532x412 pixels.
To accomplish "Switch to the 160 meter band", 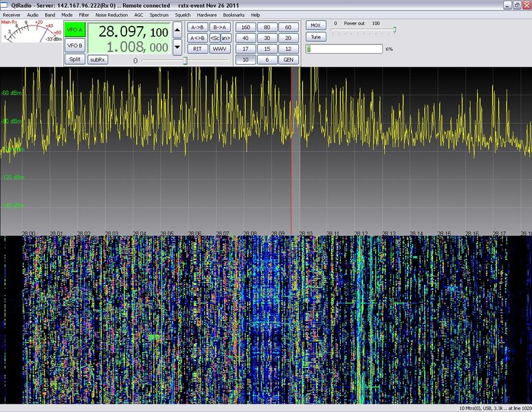I will pos(245,28).
